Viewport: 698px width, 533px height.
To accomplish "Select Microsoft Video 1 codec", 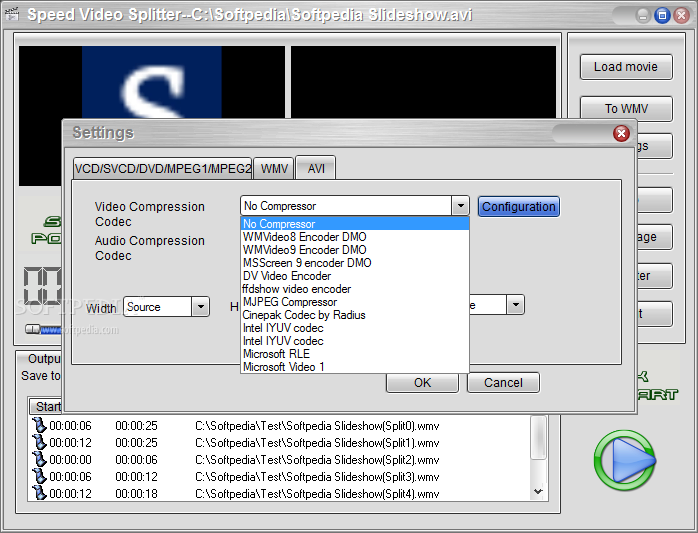I will click(355, 366).
